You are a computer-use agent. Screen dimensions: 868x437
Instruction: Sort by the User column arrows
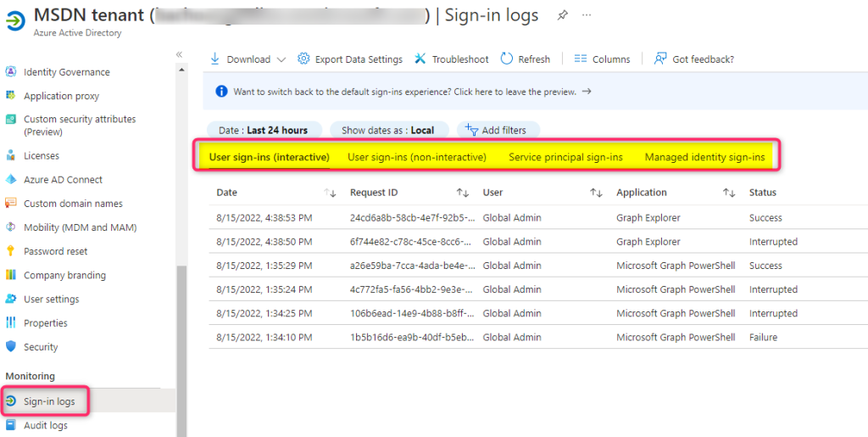point(596,193)
